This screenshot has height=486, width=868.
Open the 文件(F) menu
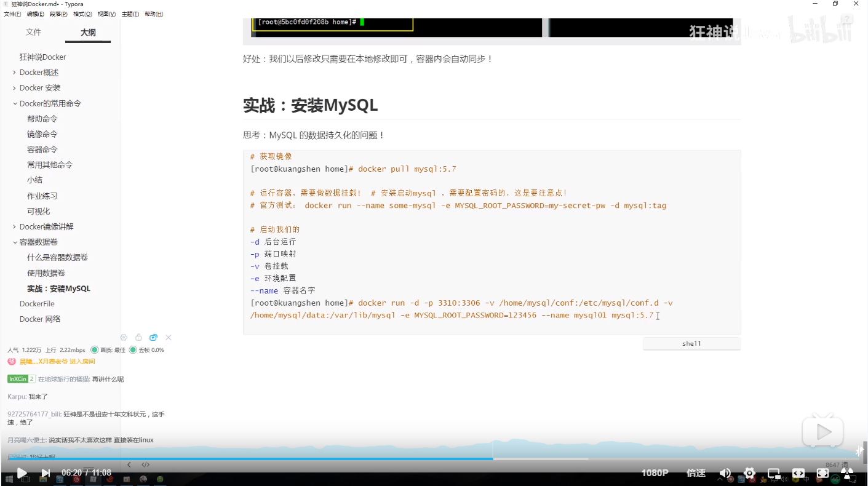point(12,14)
